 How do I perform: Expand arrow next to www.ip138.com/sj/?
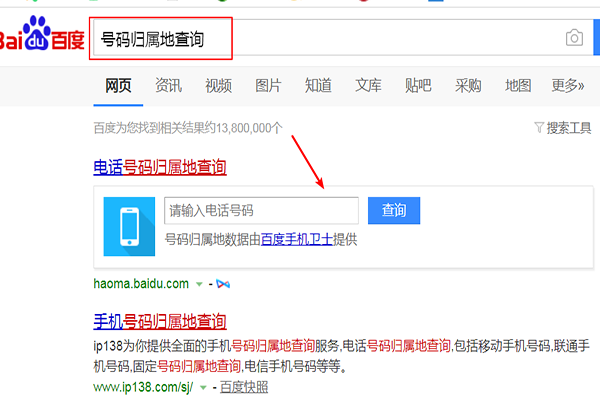coord(203,388)
